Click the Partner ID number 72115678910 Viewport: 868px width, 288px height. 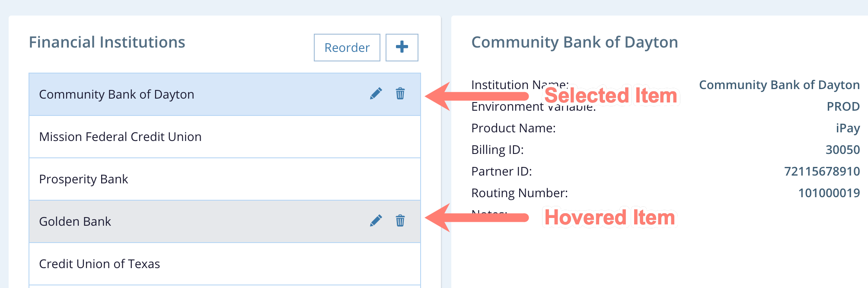(822, 171)
